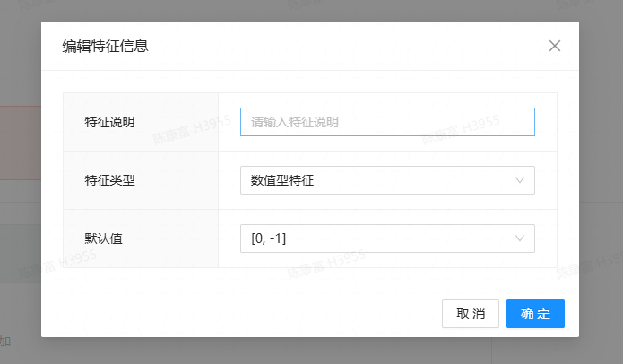The height and width of the screenshot is (364, 623).
Task: Select the 数值型特征 value text
Action: click(x=282, y=180)
